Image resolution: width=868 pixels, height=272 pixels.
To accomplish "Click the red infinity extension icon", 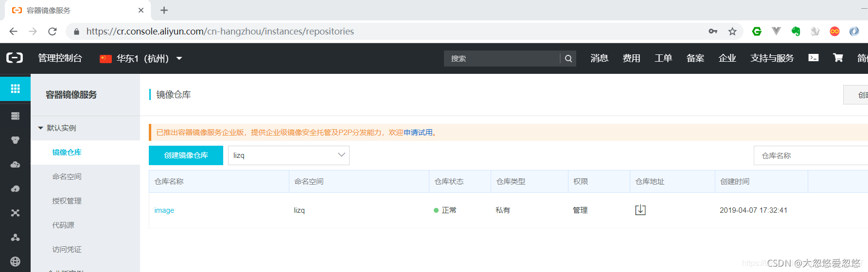I will [x=834, y=32].
